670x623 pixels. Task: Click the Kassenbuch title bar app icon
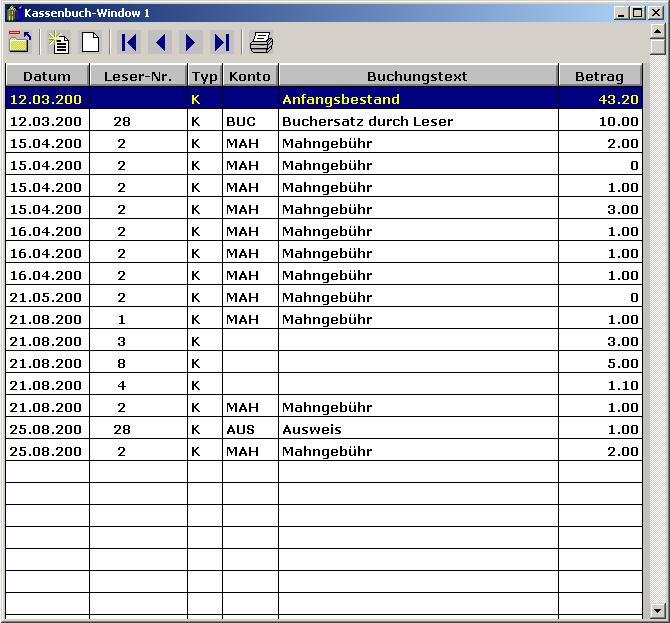[14, 13]
